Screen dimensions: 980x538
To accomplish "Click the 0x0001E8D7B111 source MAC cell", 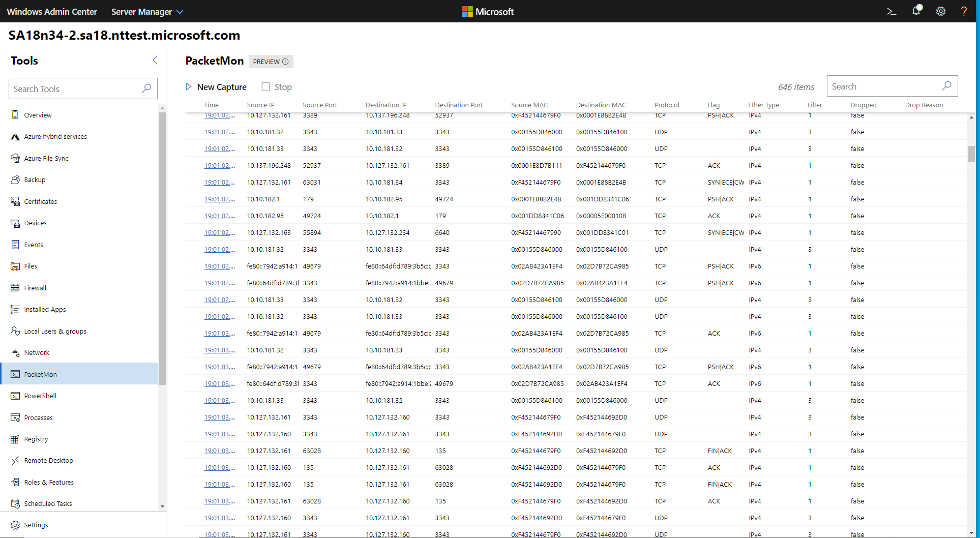I will click(x=536, y=165).
